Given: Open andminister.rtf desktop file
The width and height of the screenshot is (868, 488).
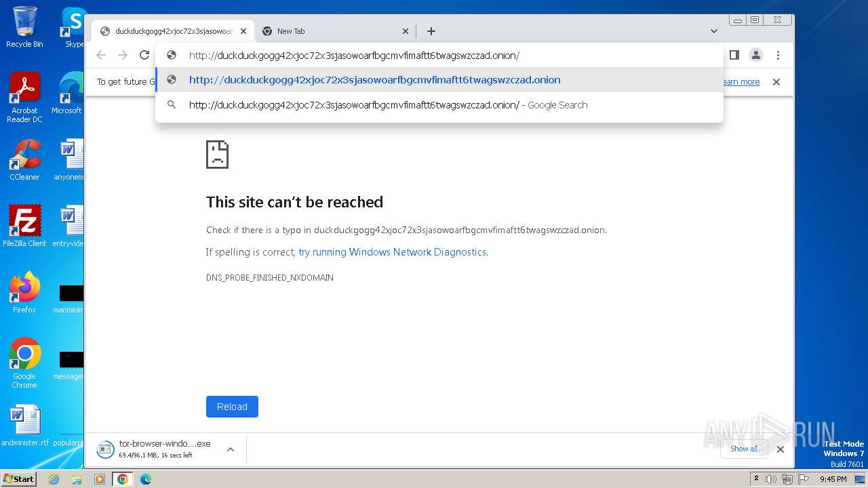Looking at the screenshot, I should click(24, 426).
